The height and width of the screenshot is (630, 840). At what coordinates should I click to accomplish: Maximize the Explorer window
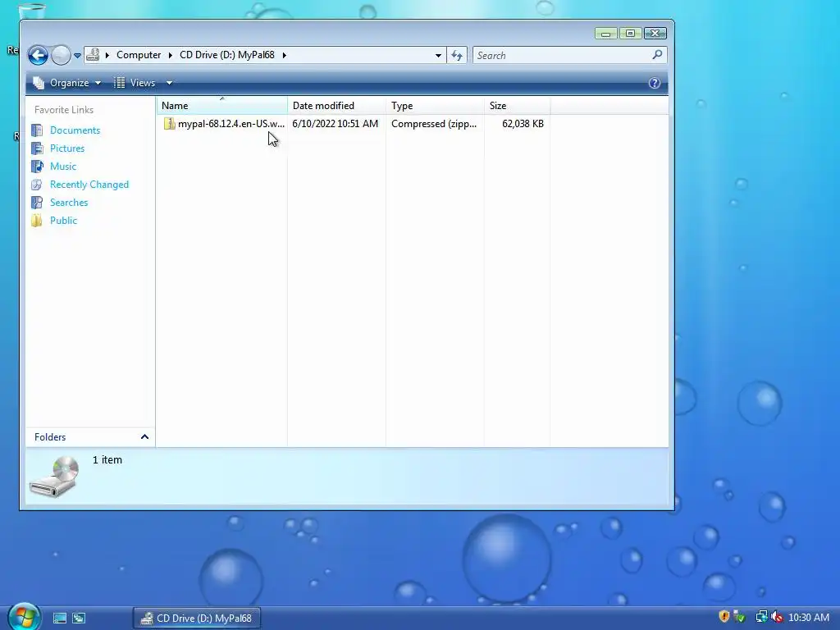tap(630, 33)
